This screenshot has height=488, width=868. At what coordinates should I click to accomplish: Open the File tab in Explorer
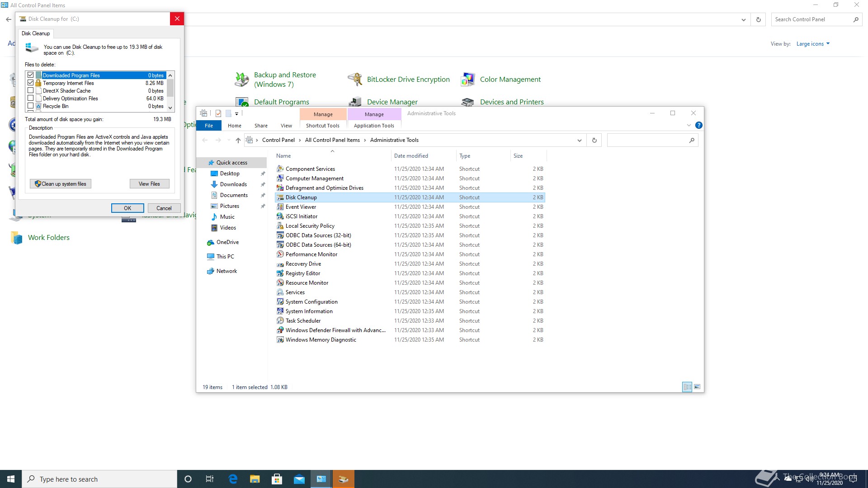click(209, 126)
